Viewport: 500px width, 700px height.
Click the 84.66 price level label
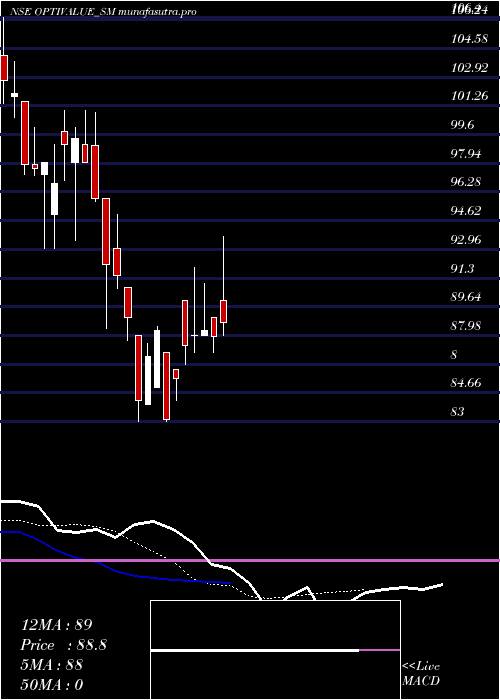point(466,383)
